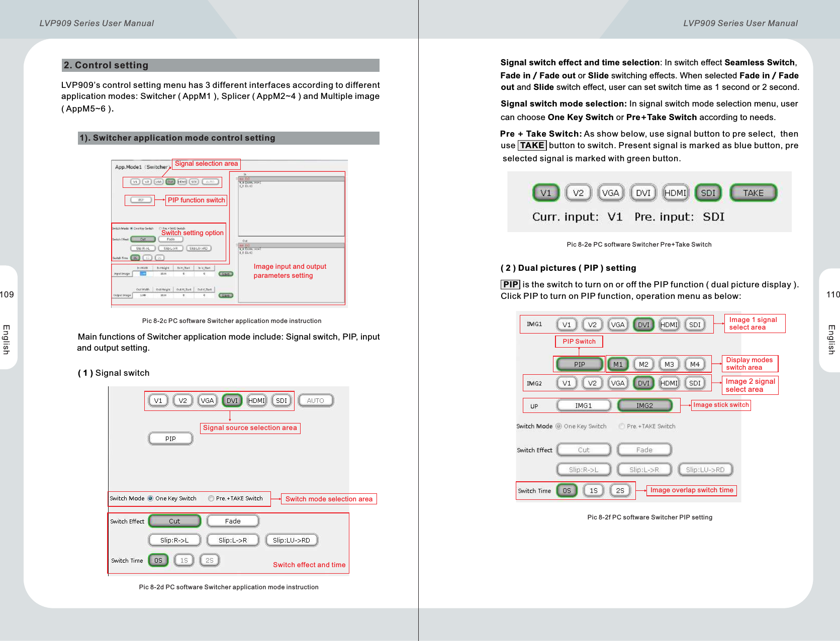
Task: Select DVI in the IMG1 row of Pic 8-2f
Action: [643, 325]
